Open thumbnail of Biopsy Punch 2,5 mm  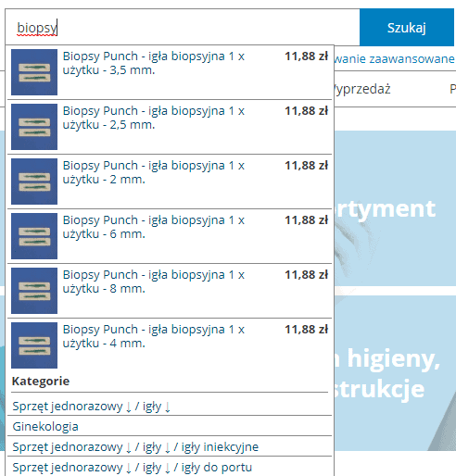tap(34, 127)
